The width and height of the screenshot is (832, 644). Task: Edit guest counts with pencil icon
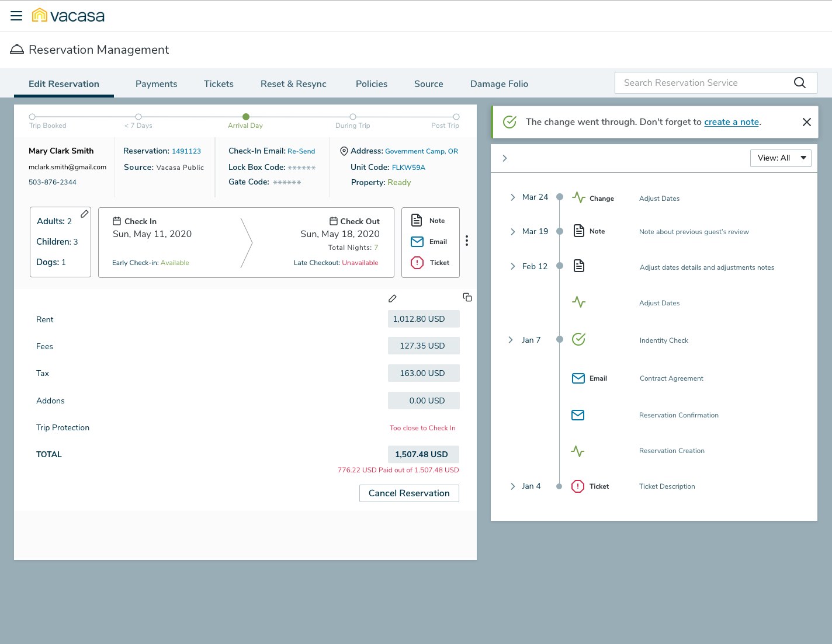pyautogui.click(x=85, y=214)
